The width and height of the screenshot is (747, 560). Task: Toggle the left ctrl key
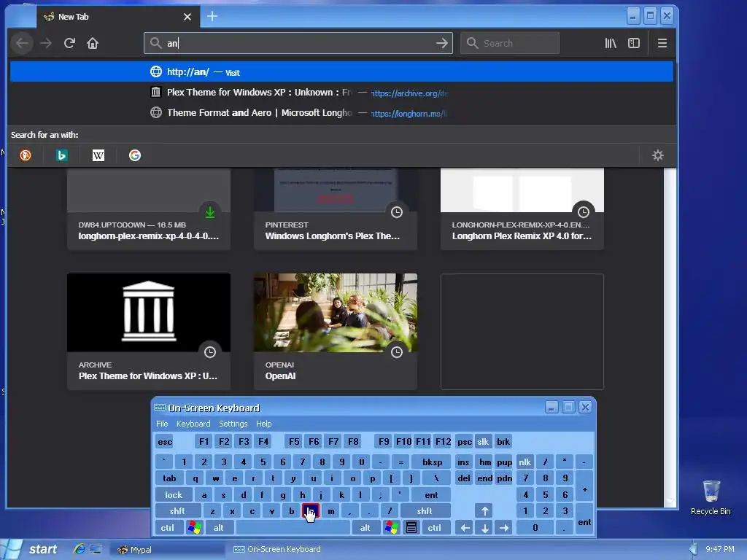click(x=167, y=528)
